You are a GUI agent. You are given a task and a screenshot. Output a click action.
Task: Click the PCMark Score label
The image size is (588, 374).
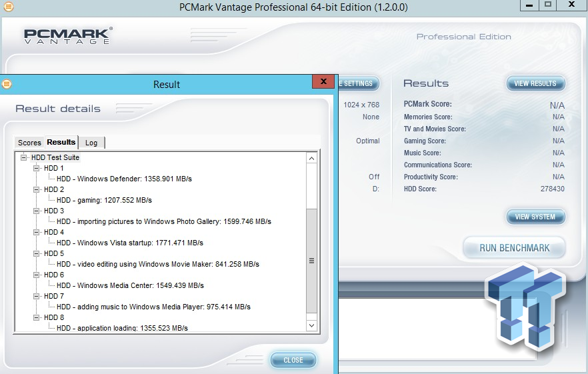tap(427, 104)
